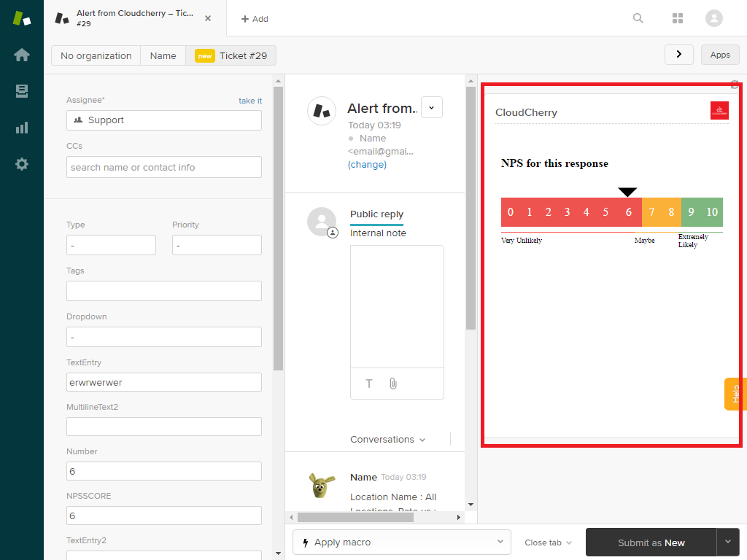Open the products grid icon
Image resolution: width=747 pixels, height=560 pixels.
click(x=678, y=18)
